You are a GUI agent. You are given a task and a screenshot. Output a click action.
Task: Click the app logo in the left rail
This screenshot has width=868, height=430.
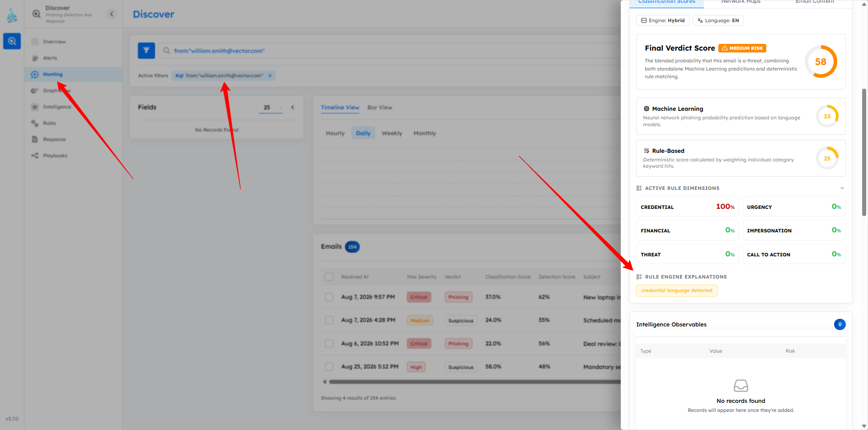[x=12, y=16]
